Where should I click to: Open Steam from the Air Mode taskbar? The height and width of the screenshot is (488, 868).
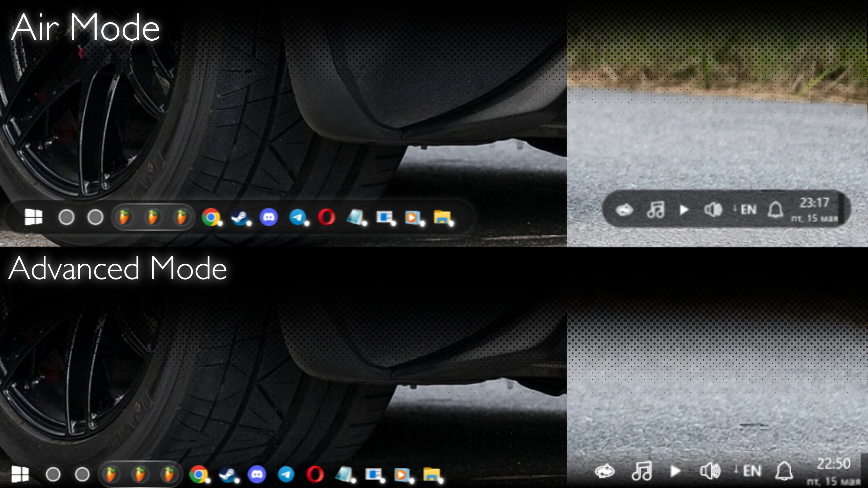tap(240, 217)
